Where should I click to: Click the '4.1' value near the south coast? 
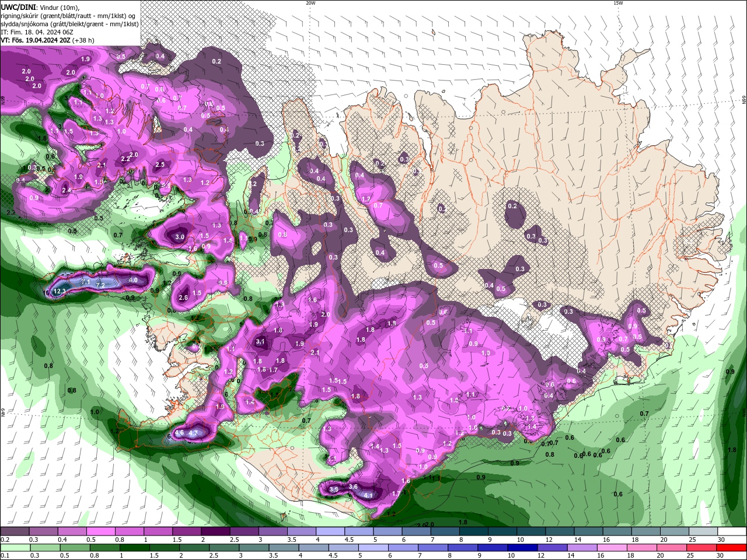(368, 495)
